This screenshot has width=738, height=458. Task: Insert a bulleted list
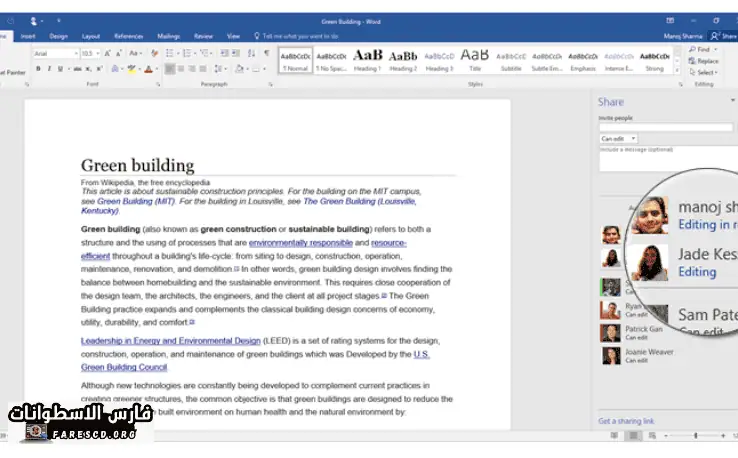click(169, 53)
